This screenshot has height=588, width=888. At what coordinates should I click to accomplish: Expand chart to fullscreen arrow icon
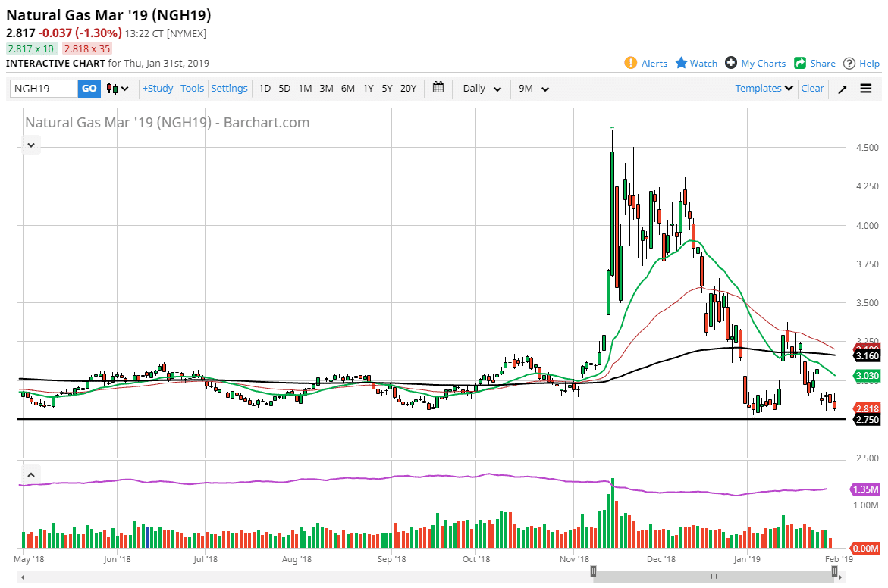[842, 89]
